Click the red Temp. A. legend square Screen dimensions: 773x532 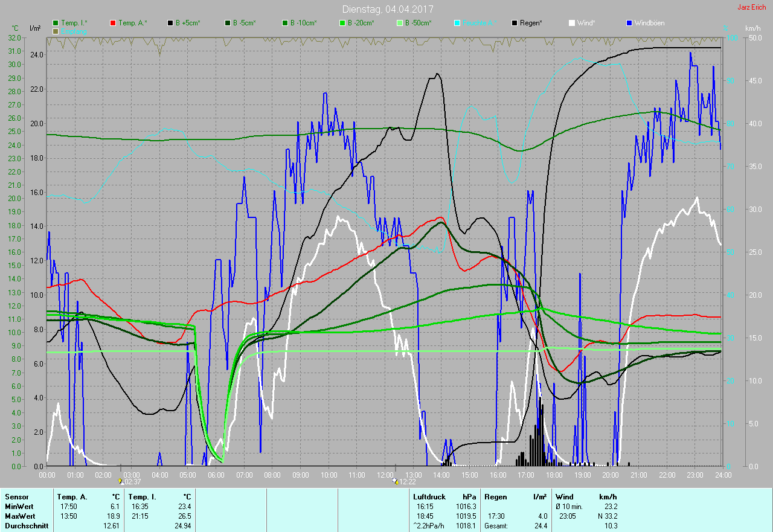(113, 23)
